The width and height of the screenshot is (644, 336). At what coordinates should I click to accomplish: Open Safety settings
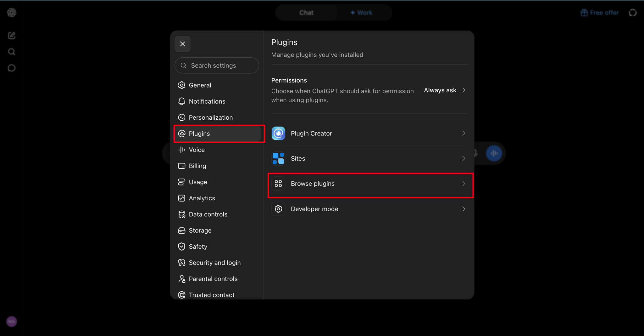[217, 247]
